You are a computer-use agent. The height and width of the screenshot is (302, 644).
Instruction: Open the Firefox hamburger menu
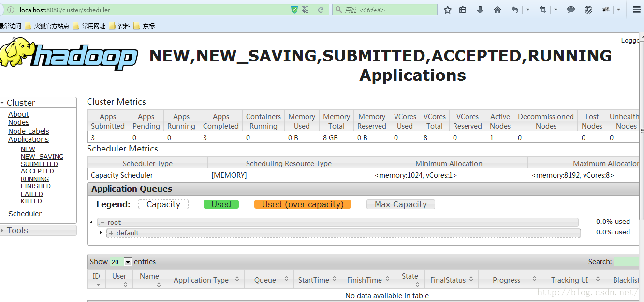tap(637, 10)
